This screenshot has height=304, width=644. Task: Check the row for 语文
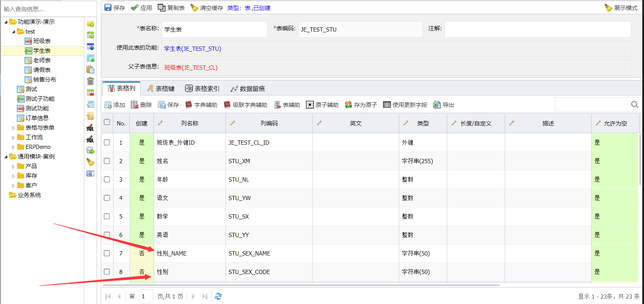click(107, 198)
